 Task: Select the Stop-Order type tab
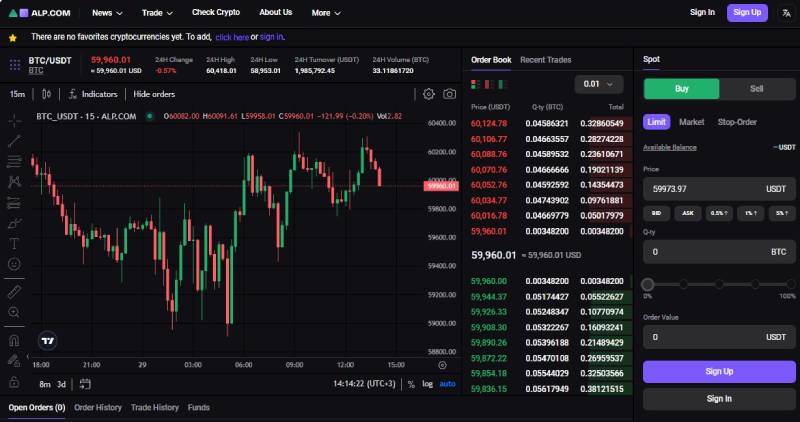coord(737,122)
